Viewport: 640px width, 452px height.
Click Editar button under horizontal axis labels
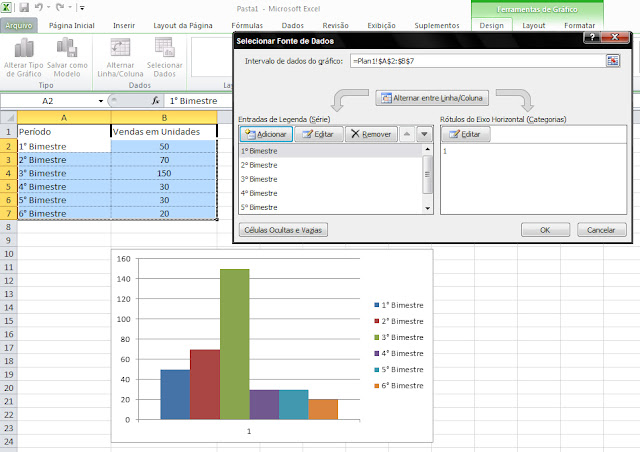click(x=466, y=134)
